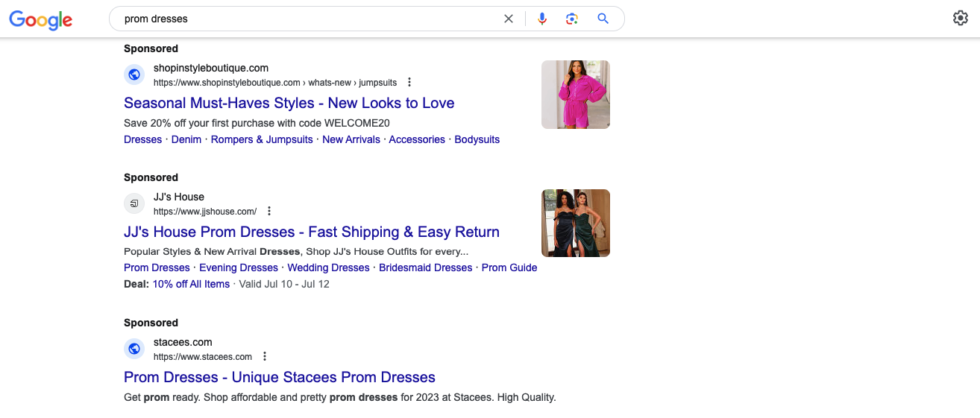Click the Prom Dresses sitelink under JJ's House

(157, 267)
